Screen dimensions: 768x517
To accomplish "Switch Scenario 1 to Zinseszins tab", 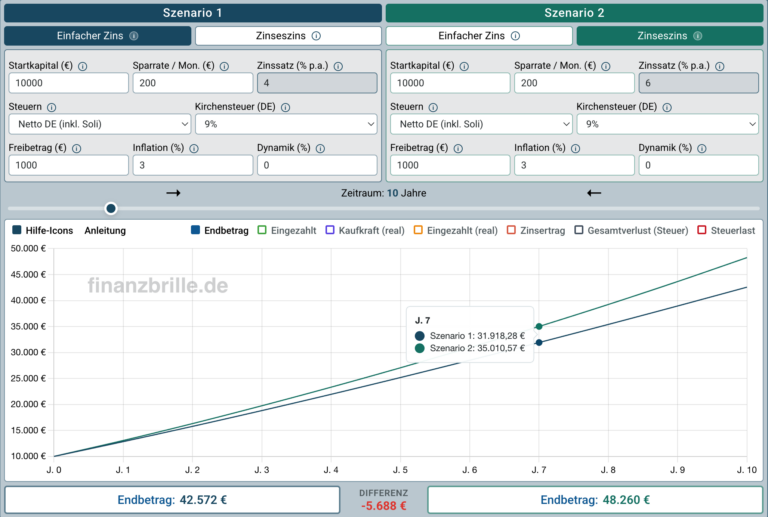I will pos(288,36).
